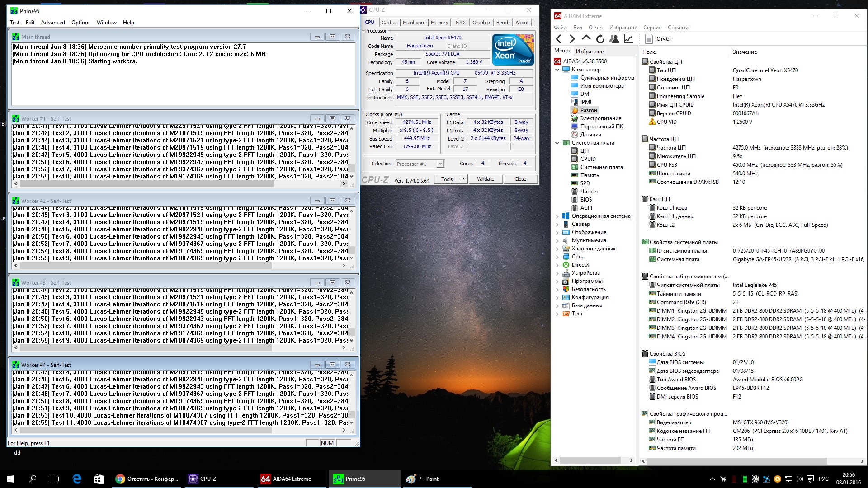Click the Отчёт report icon
The height and width of the screenshot is (488, 868).
point(649,39)
